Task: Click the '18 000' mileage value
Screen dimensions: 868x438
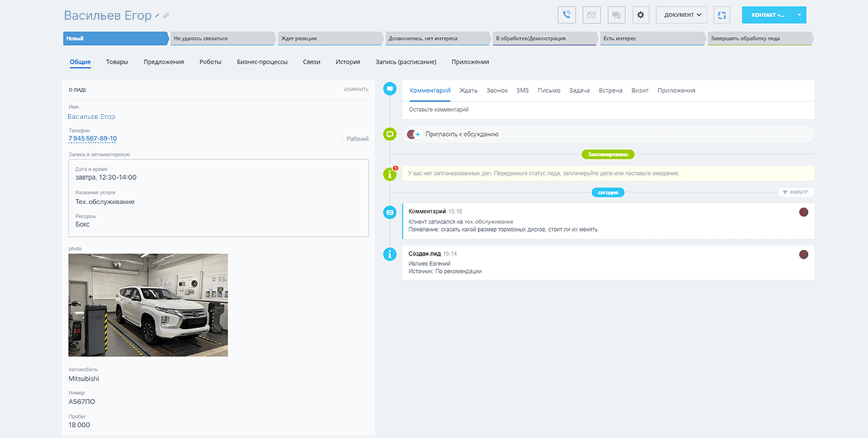Action: [x=79, y=425]
